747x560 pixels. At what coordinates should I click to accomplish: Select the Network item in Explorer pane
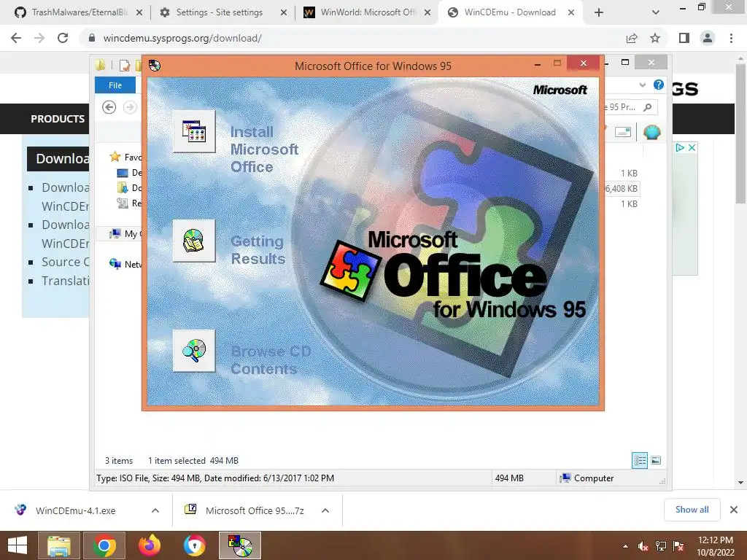125,264
